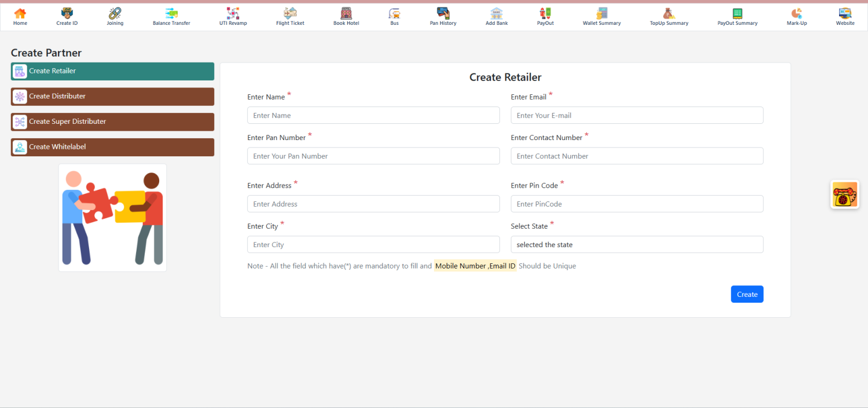Open the Wallet Summary icon
The height and width of the screenshot is (408, 868).
coord(602,13)
